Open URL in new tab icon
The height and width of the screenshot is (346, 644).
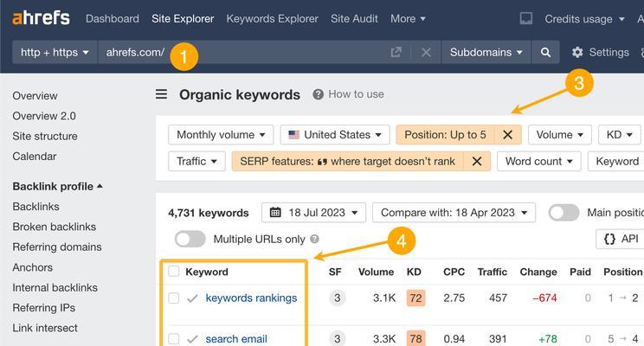tap(396, 52)
